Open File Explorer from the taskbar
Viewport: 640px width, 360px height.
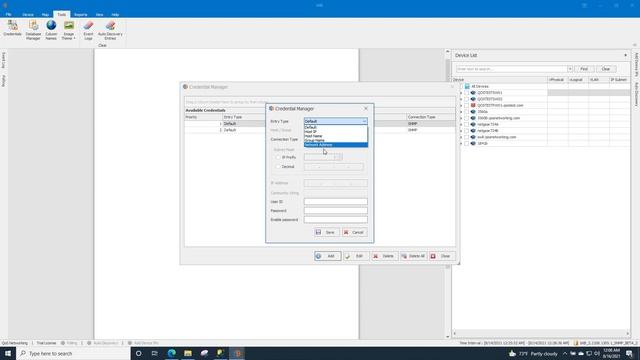tap(188, 353)
